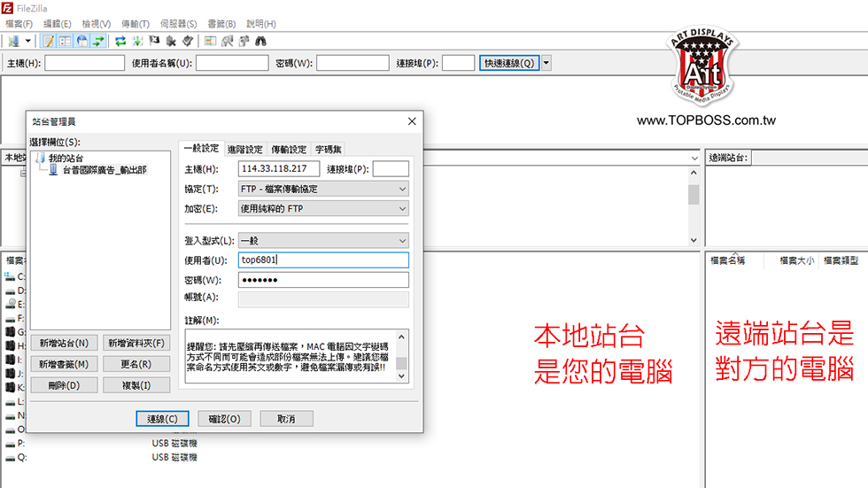
Task: Expand the 加密(E) encryption dropdown
Action: [323, 208]
